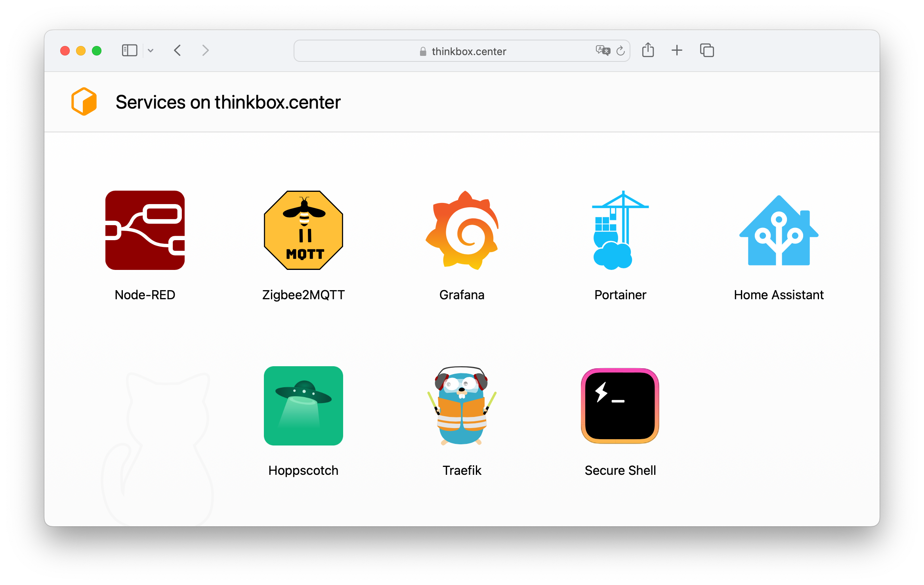Reload the current page
The image size is (924, 585).
point(620,51)
